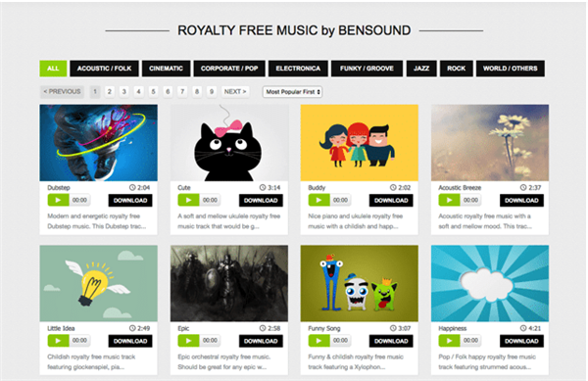Image resolution: width=588 pixels, height=381 pixels.
Task: Play the Acoustic Breeze track
Action: [449, 200]
